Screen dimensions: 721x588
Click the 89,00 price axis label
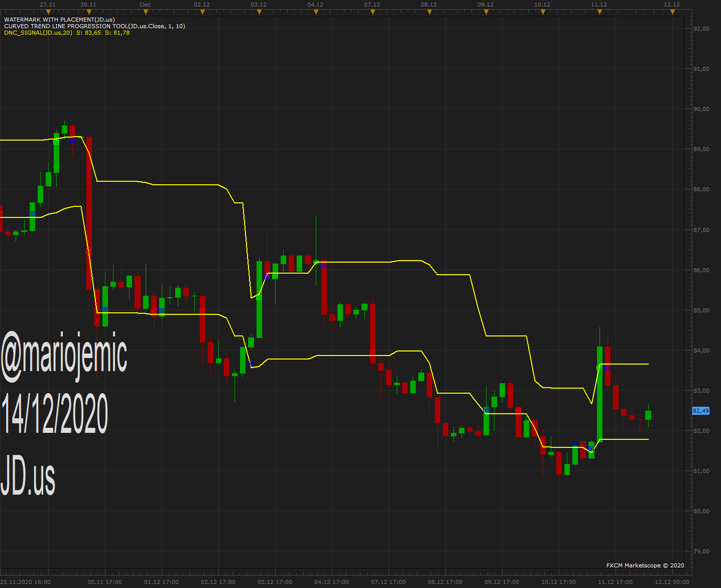(x=701, y=149)
